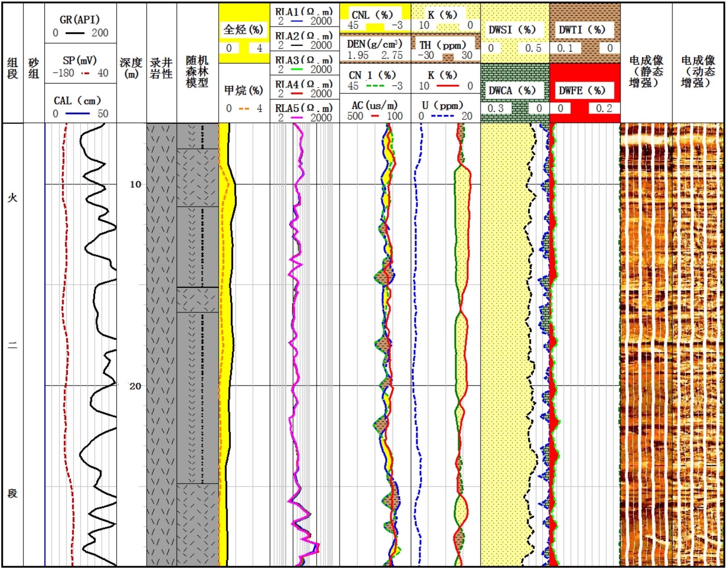Click the 录井岩性 lithology column header
This screenshot has height=569, width=728.
click(x=161, y=67)
